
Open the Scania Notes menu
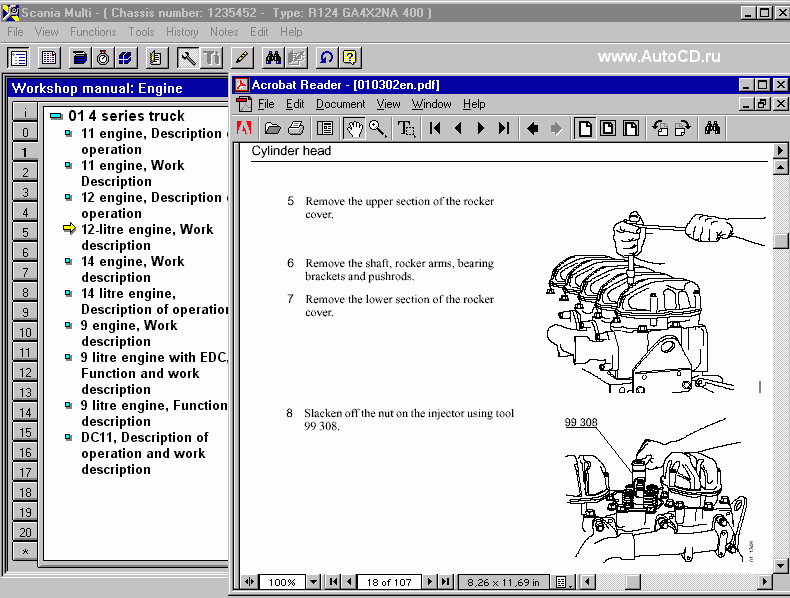(x=224, y=32)
